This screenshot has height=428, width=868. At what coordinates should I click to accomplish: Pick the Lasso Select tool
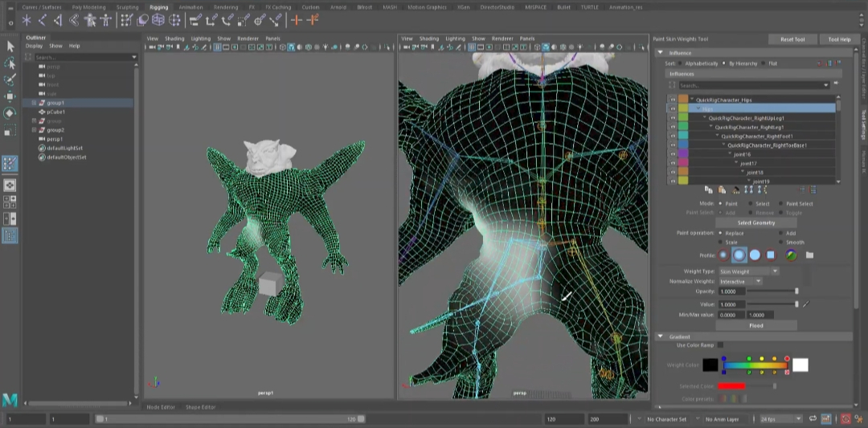click(10, 63)
